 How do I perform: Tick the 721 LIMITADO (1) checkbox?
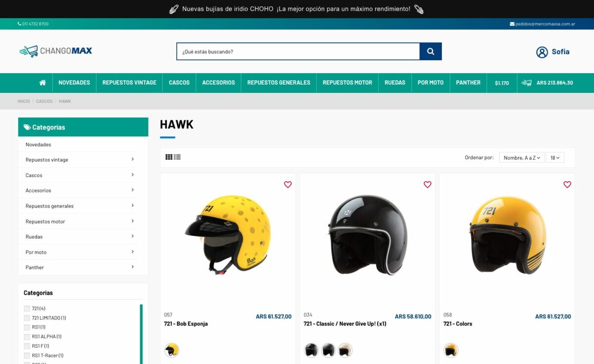(x=27, y=318)
